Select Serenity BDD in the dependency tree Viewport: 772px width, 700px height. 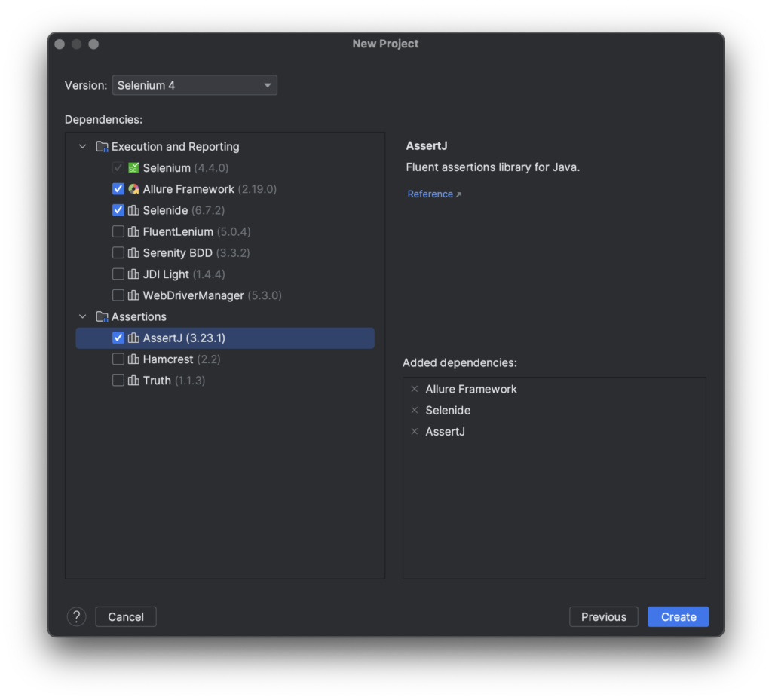pyautogui.click(x=176, y=252)
